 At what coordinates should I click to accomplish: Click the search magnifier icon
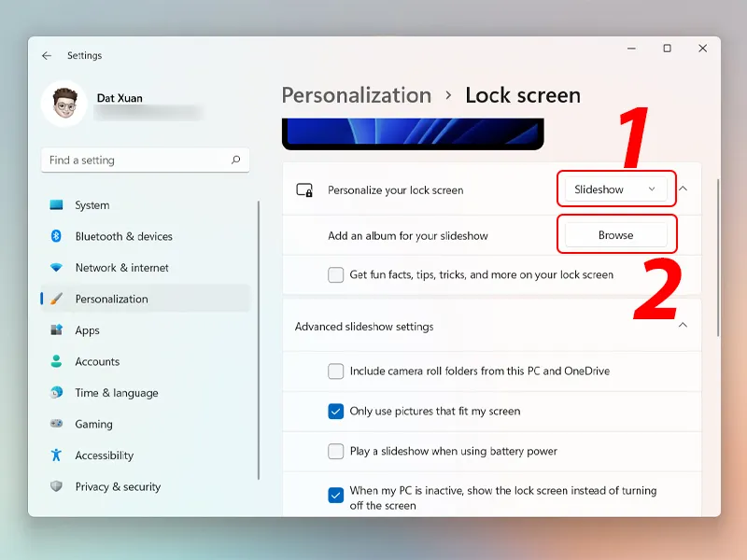tap(236, 161)
